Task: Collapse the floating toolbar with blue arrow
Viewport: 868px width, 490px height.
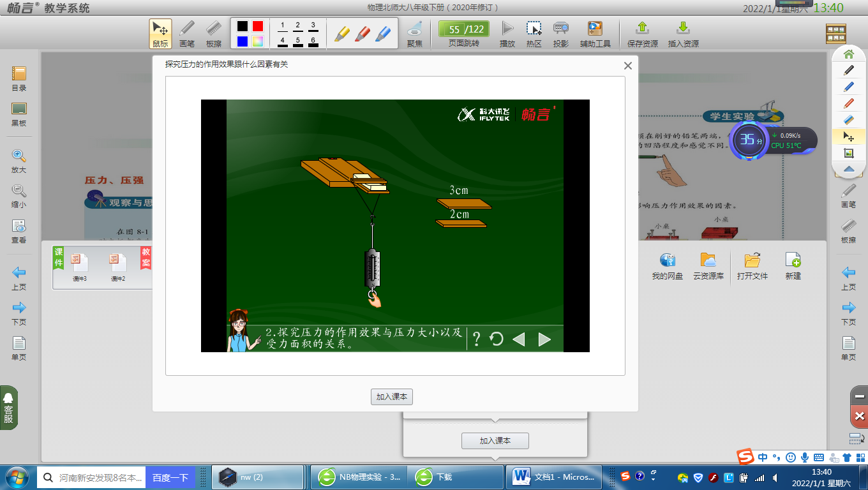Action: point(848,169)
